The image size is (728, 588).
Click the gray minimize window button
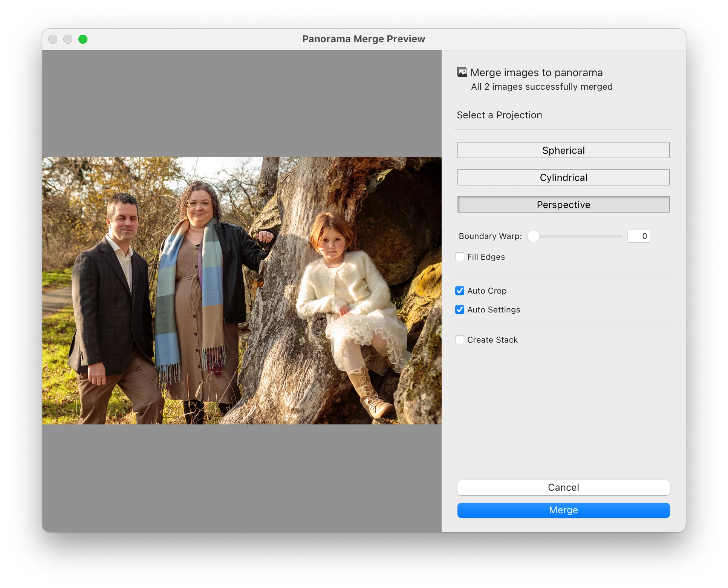click(x=68, y=39)
